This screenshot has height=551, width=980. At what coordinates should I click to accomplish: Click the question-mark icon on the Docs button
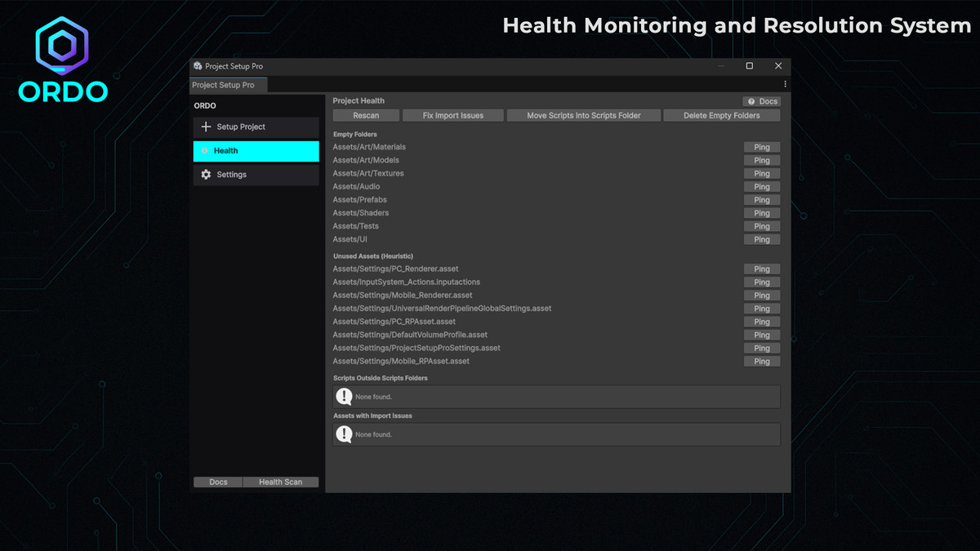pyautogui.click(x=751, y=101)
